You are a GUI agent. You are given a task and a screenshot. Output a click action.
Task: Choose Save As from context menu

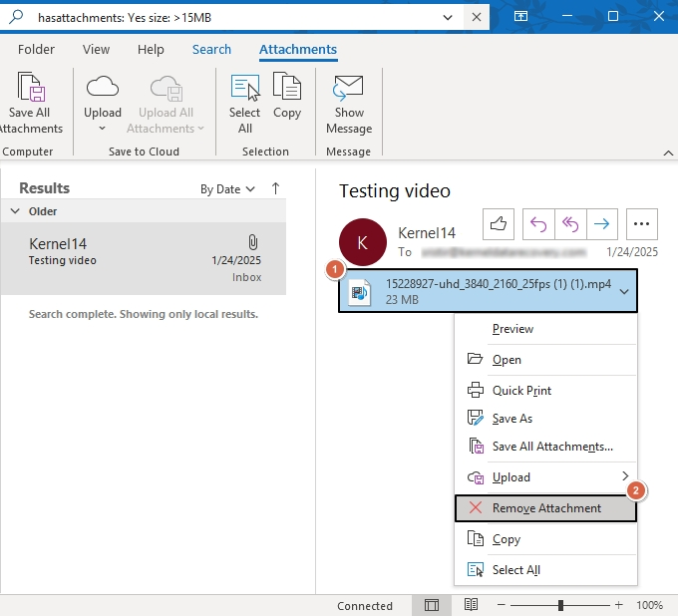pos(545,419)
